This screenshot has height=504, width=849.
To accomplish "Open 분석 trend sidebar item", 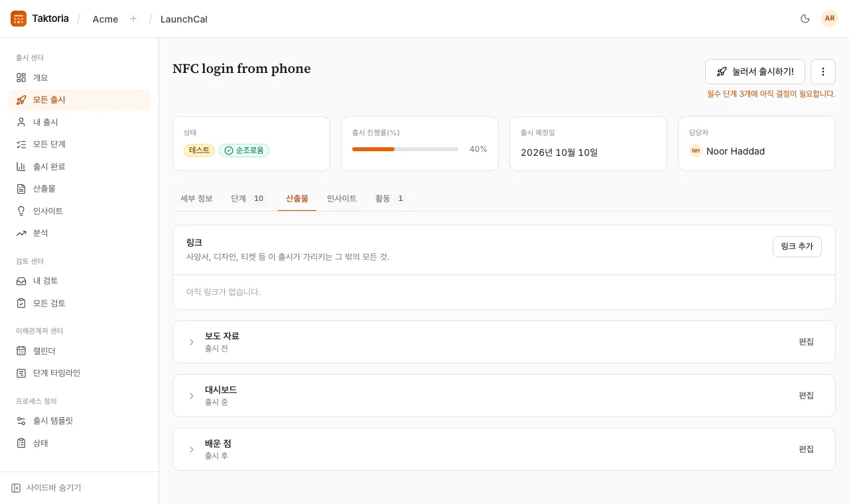I will pyautogui.click(x=79, y=233).
